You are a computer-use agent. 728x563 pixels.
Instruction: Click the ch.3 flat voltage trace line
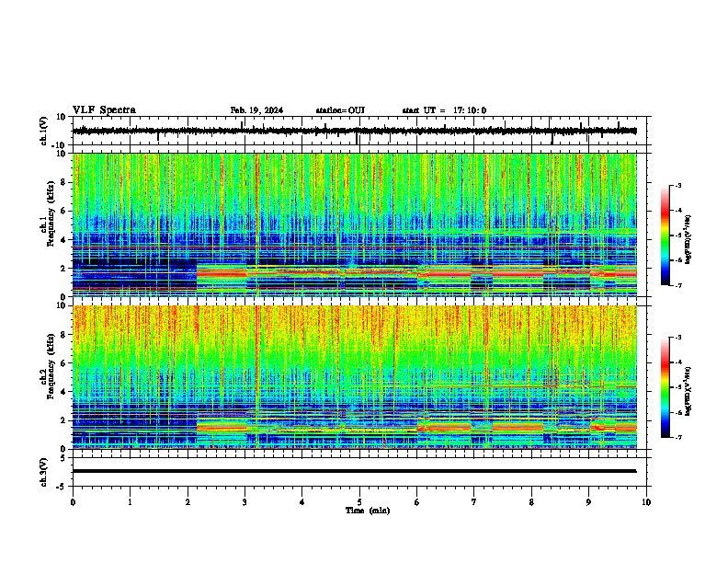point(354,471)
